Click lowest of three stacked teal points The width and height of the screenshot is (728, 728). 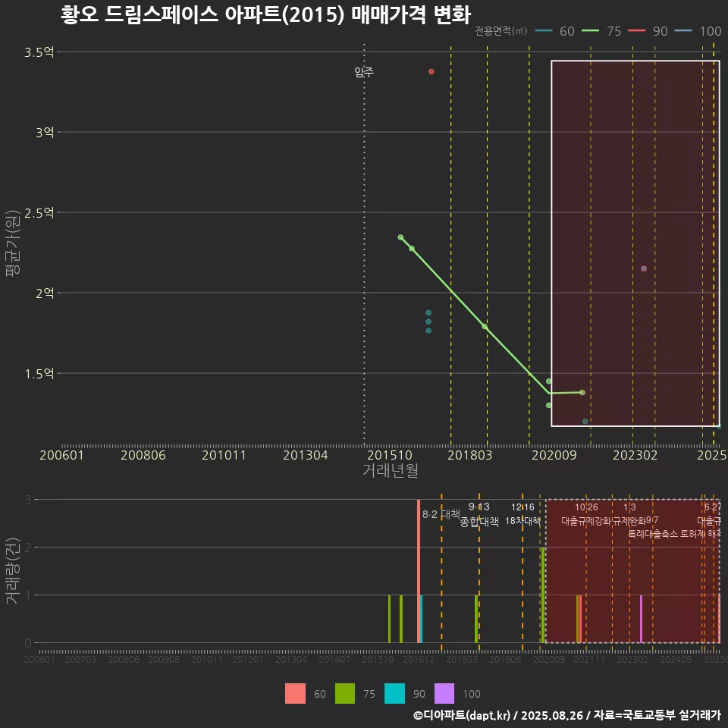point(428,331)
